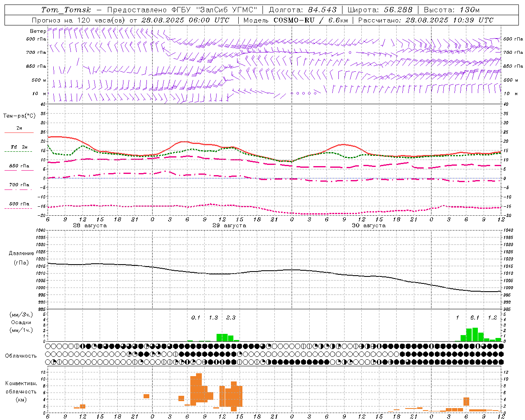
Task: Click the (км) convective cloud unit label
Action: [21, 399]
